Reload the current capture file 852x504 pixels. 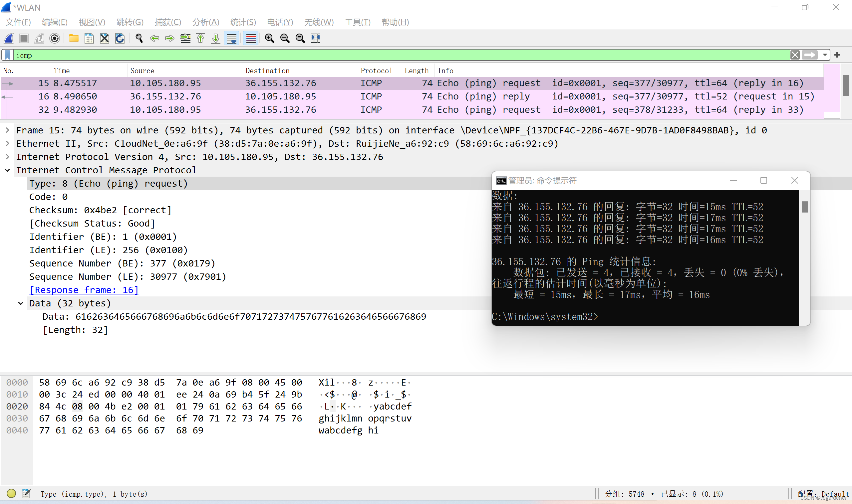pos(120,38)
